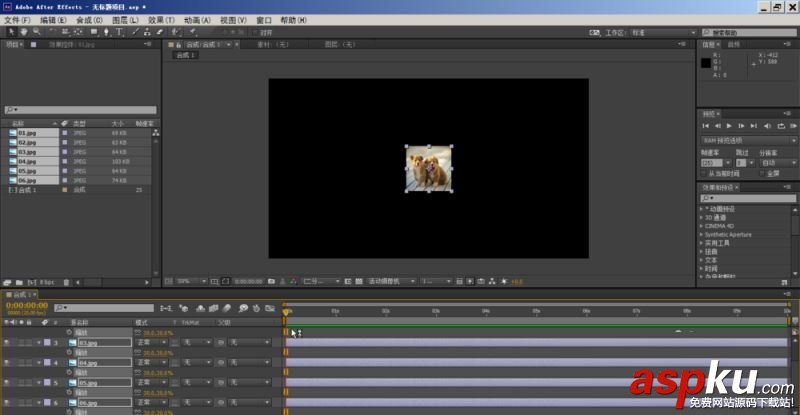This screenshot has width=800, height=415.
Task: Jump to first frame in Preview panel
Action: click(706, 126)
